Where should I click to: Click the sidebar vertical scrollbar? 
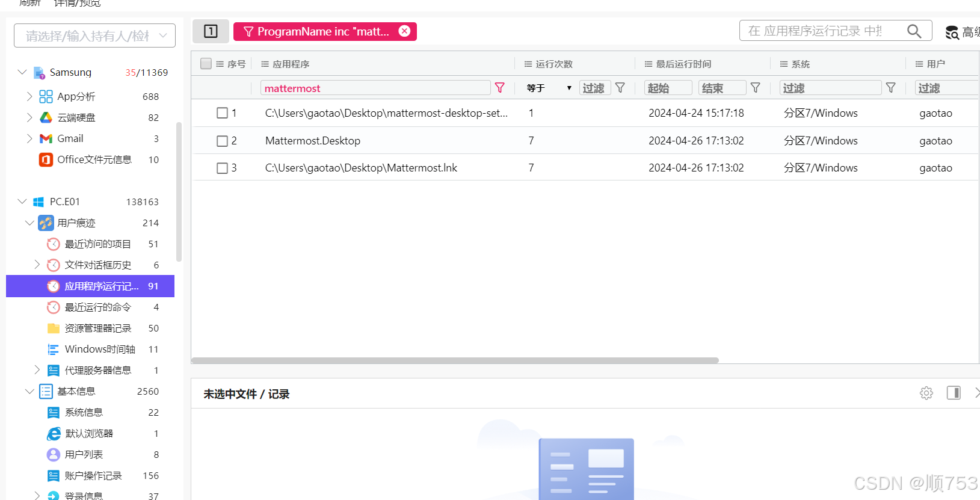point(179,191)
